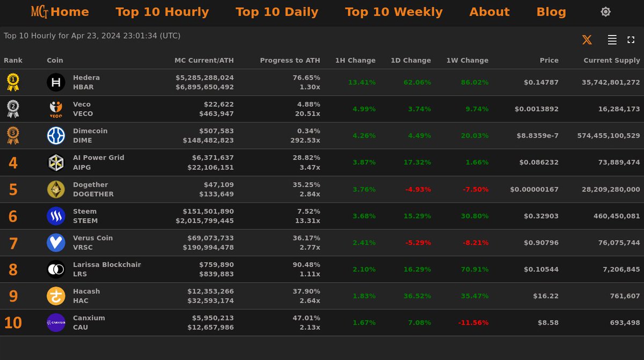Click the gold rank 1 medal
The height and width of the screenshot is (360, 644).
pyautogui.click(x=13, y=82)
